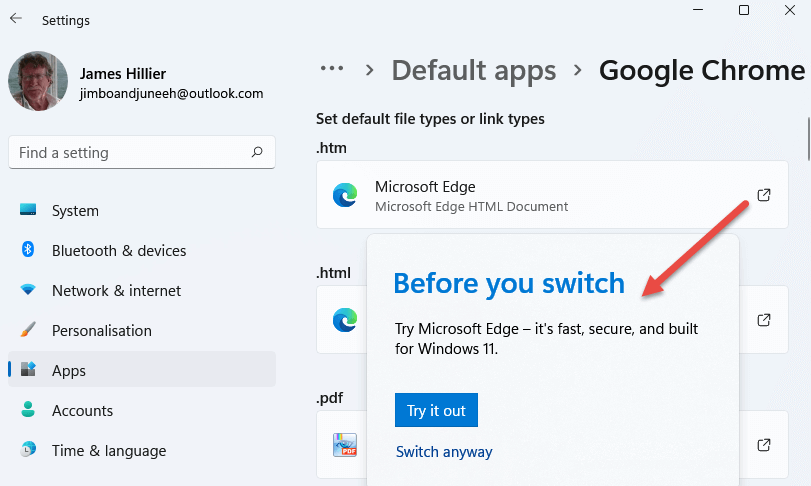The width and height of the screenshot is (811, 486).
Task: Open Accounts settings
Action: tap(142, 411)
